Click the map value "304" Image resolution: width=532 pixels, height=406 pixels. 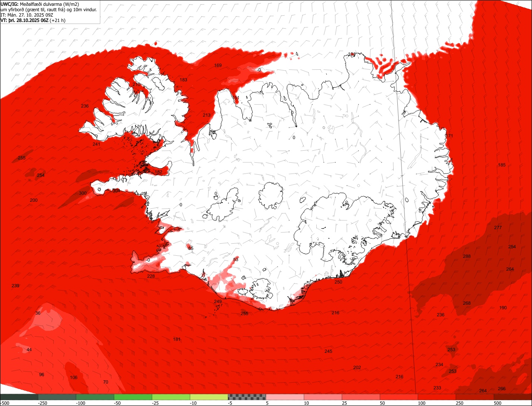click(116, 191)
